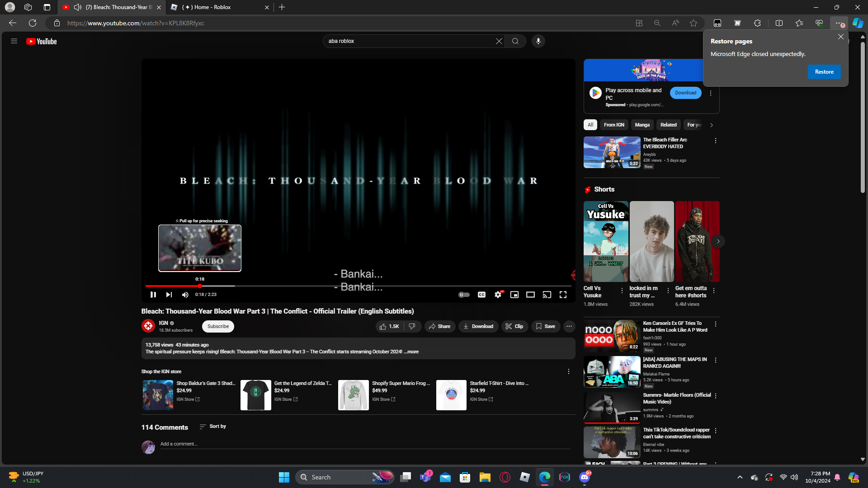The image size is (868, 488).
Task: Restore the closed Edge pages
Action: [x=824, y=72]
